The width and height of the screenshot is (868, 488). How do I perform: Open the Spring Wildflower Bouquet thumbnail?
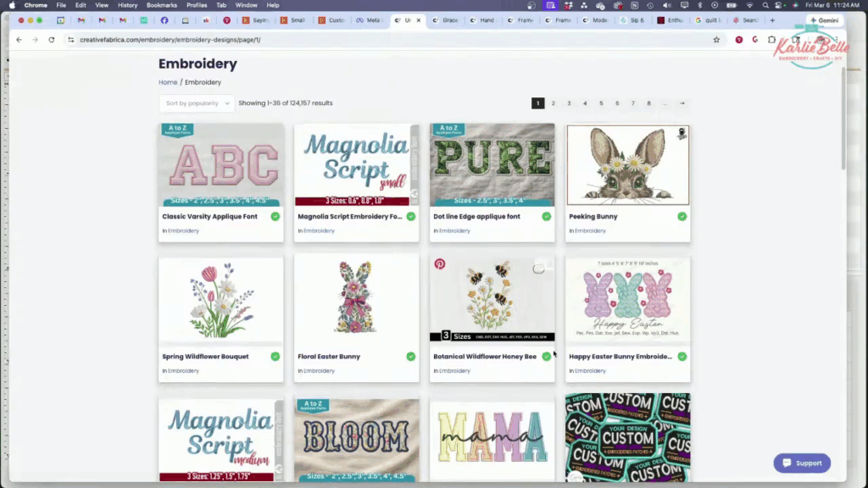pos(221,299)
